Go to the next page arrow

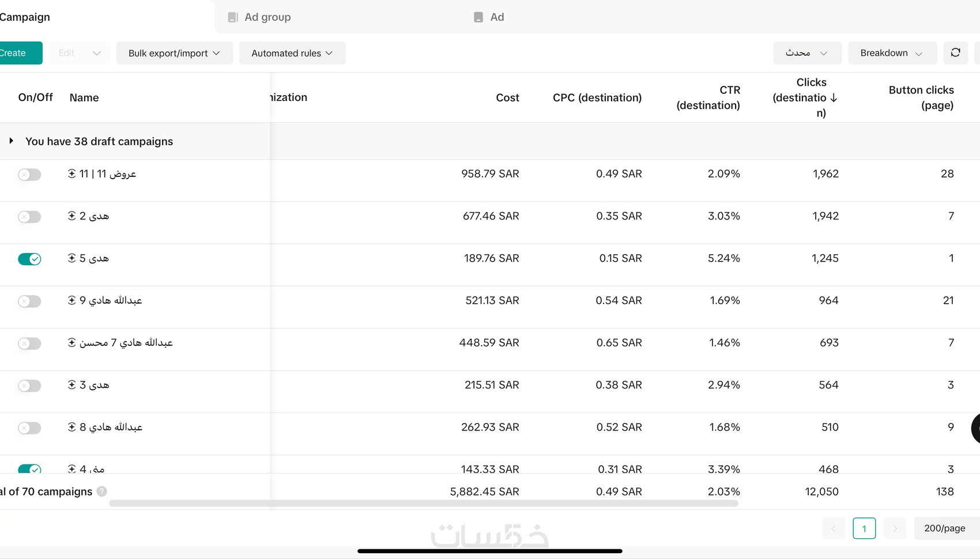[895, 528]
